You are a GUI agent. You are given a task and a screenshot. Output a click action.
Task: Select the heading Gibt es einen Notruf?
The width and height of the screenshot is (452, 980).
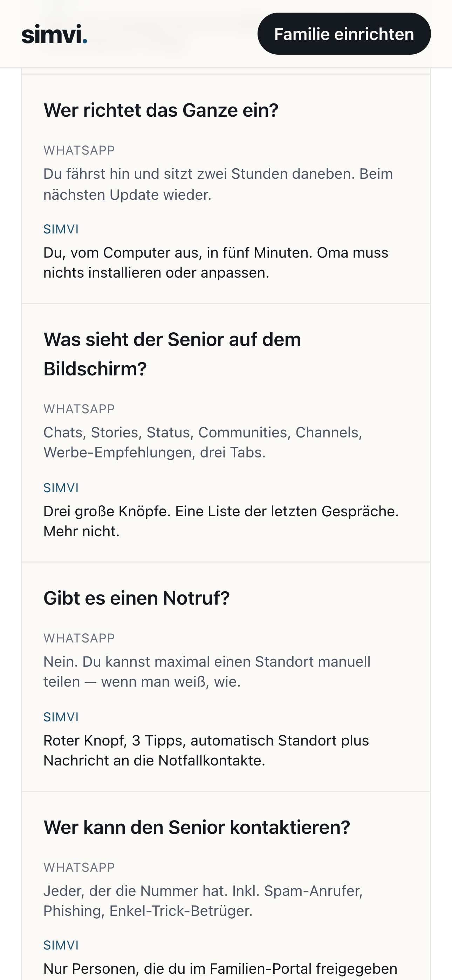click(137, 598)
